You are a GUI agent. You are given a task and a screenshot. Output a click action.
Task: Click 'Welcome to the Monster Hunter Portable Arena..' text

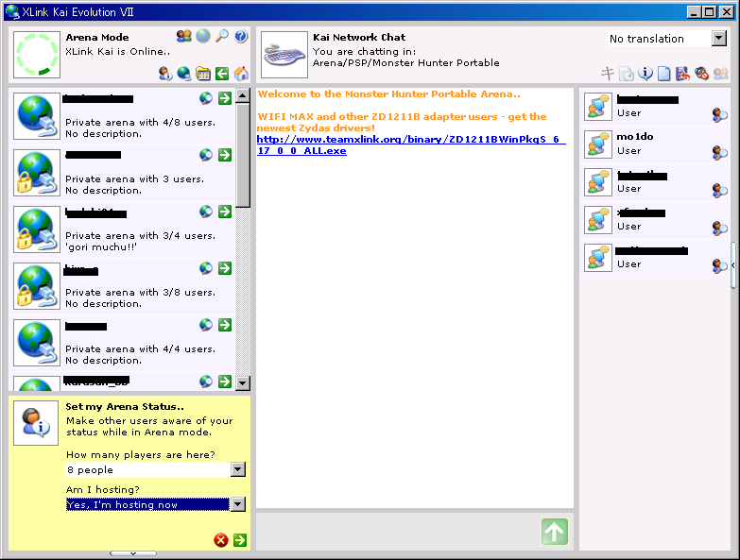pyautogui.click(x=388, y=93)
